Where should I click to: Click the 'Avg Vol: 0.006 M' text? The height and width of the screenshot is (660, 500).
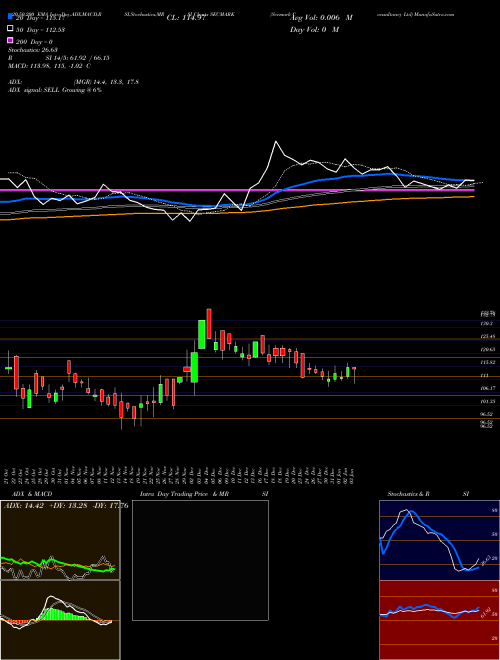[x=321, y=18]
